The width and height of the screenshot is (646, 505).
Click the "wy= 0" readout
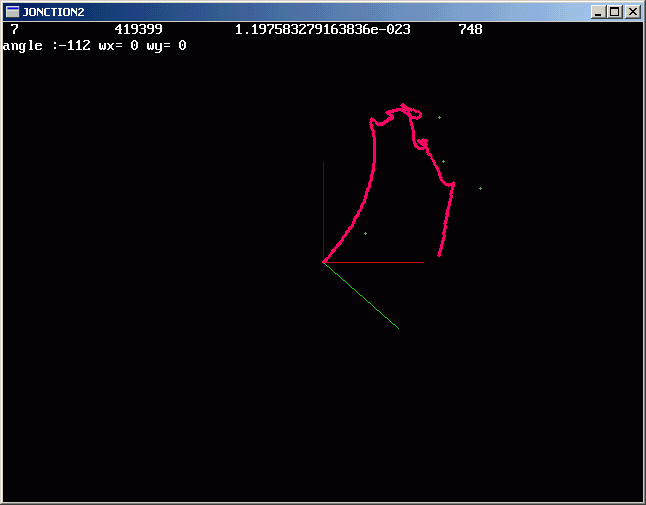pyautogui.click(x=166, y=46)
